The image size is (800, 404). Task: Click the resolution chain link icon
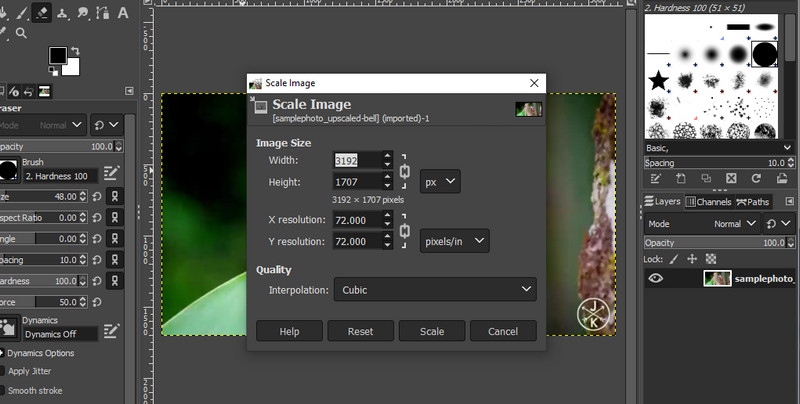[404, 232]
